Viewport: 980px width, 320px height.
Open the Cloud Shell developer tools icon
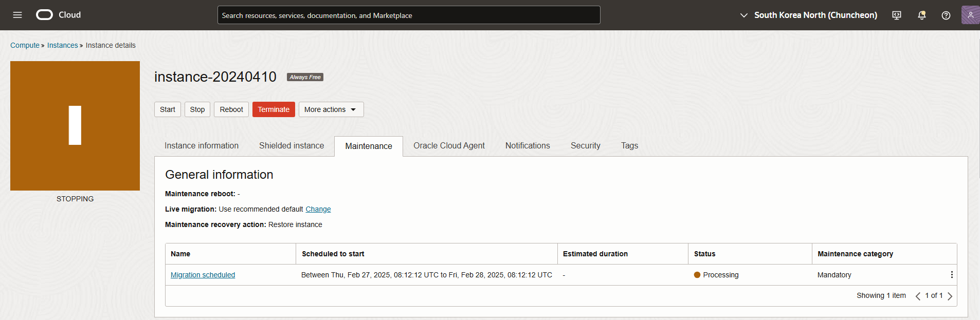point(897,15)
